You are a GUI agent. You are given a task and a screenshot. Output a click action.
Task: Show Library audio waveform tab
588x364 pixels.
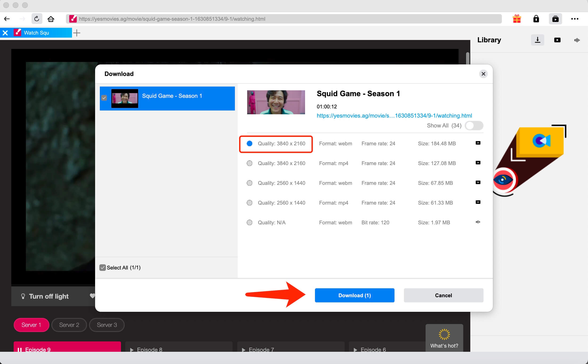pos(577,40)
